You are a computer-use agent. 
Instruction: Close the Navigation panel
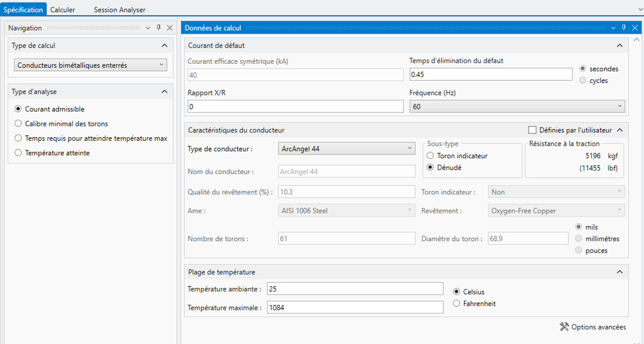tap(169, 28)
